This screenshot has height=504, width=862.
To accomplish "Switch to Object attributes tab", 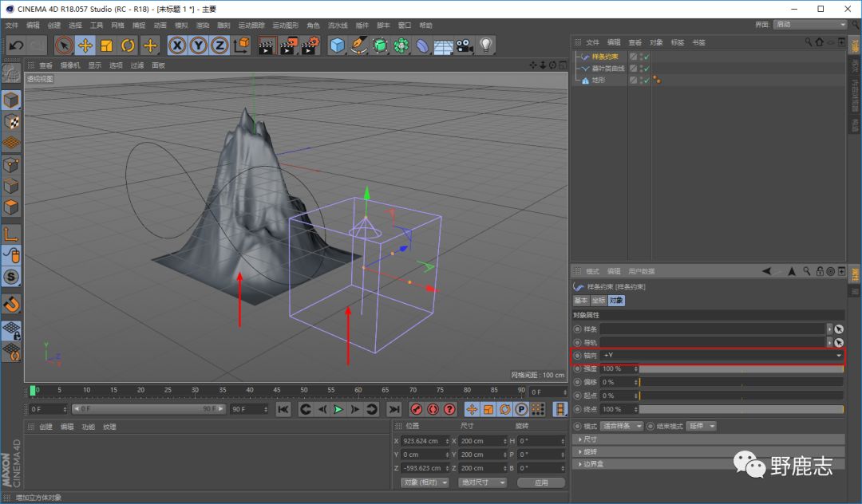I will tap(616, 301).
